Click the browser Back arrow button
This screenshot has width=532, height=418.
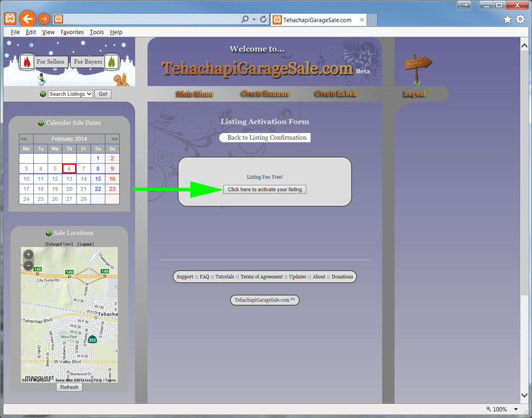click(27, 19)
